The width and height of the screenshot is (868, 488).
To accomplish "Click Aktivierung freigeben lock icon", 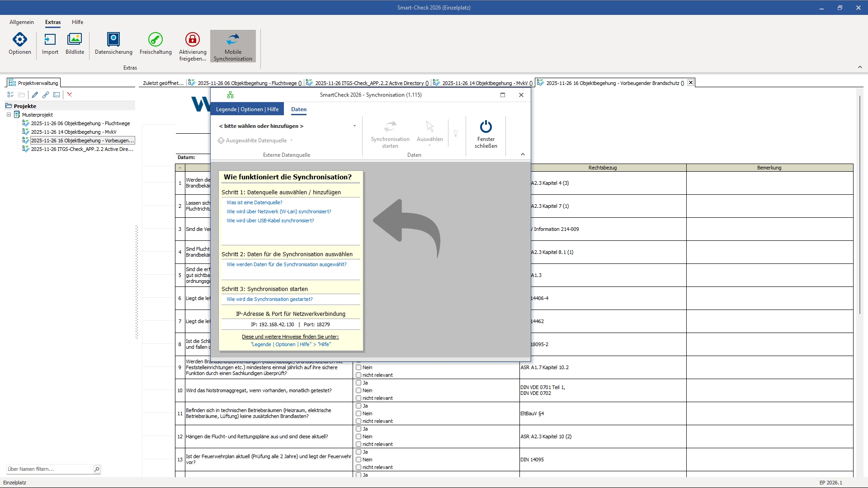I will click(193, 40).
